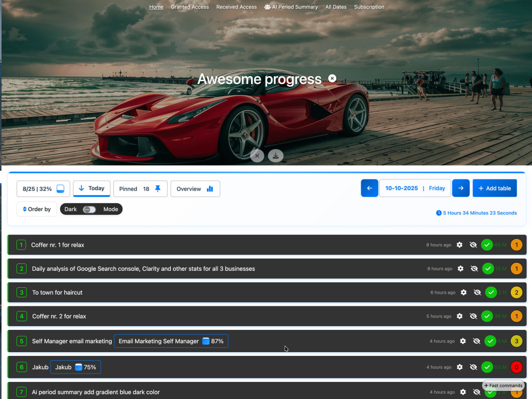The height and width of the screenshot is (399, 532).
Task: Click the Add table button
Action: [x=495, y=188]
